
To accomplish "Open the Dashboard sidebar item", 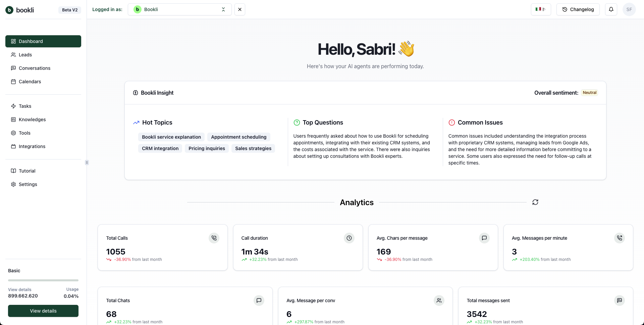I will pyautogui.click(x=43, y=41).
